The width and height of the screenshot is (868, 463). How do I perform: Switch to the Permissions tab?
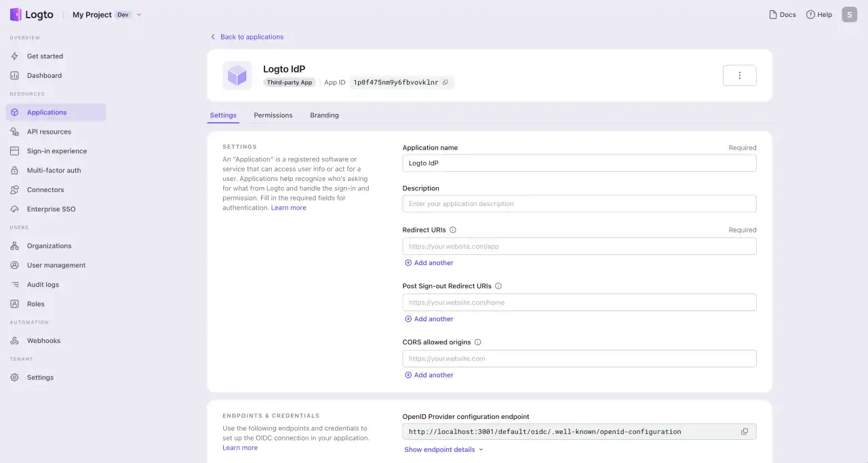coord(273,115)
